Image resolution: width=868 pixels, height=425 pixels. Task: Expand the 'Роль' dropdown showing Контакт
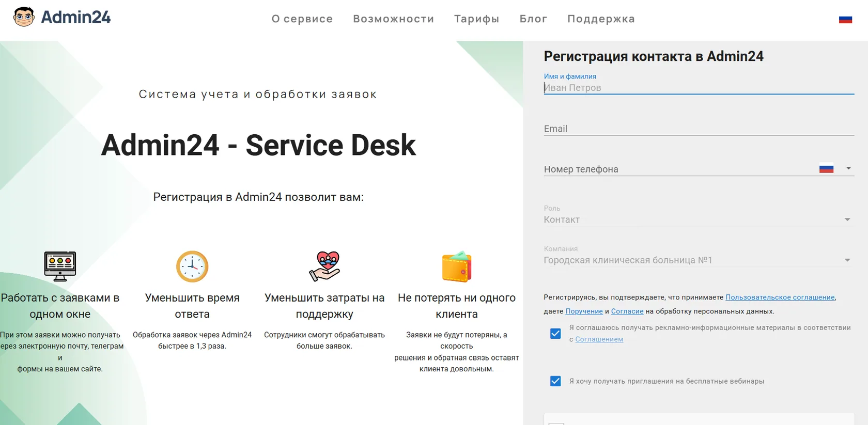[847, 220]
